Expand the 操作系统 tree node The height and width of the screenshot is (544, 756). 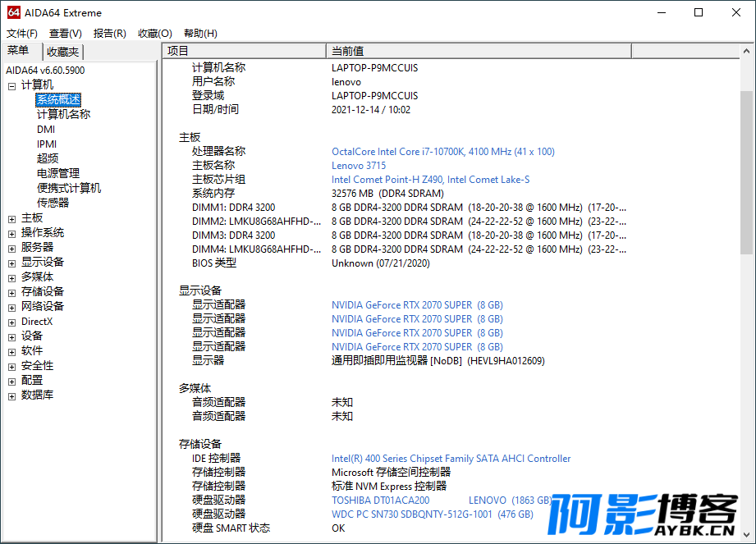[11, 233]
